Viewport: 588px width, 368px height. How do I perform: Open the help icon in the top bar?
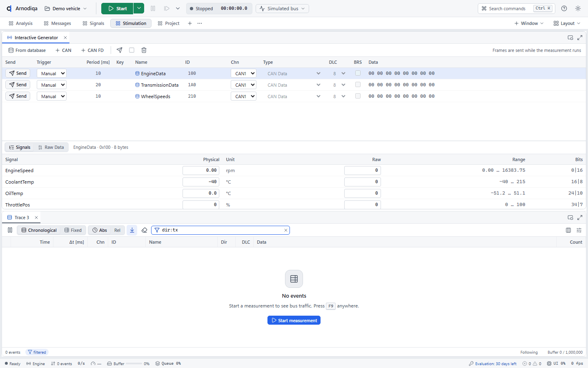564,9
